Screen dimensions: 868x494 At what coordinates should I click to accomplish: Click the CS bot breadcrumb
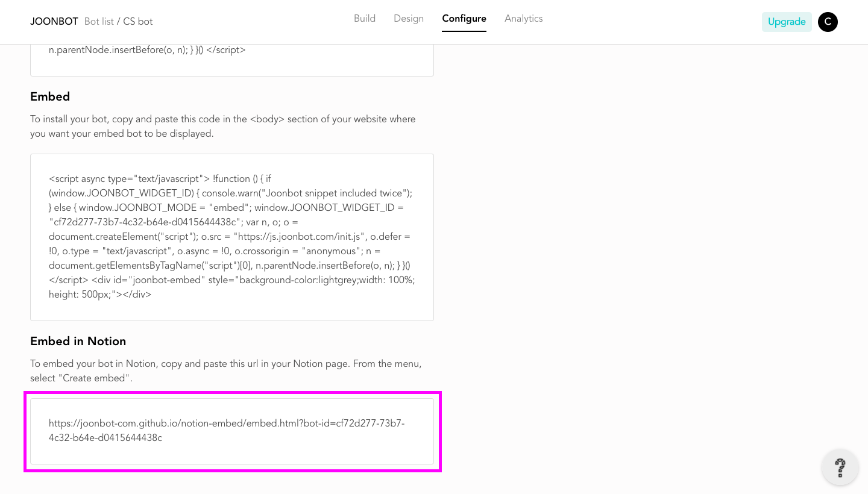point(138,22)
